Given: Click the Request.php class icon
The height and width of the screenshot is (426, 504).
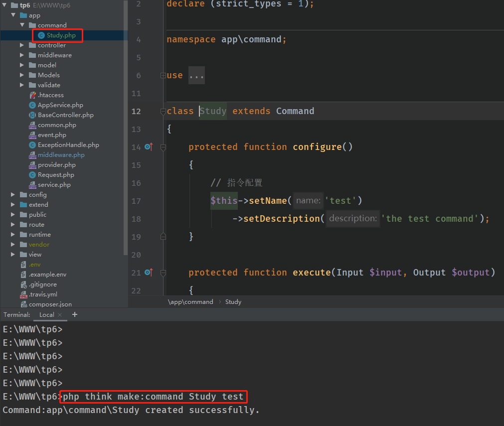Looking at the screenshot, I should click(32, 175).
